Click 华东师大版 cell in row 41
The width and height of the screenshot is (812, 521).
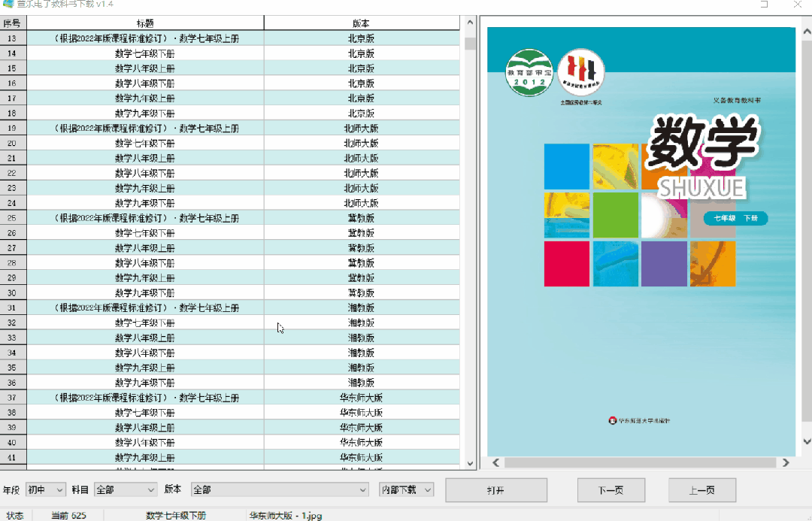coord(362,457)
